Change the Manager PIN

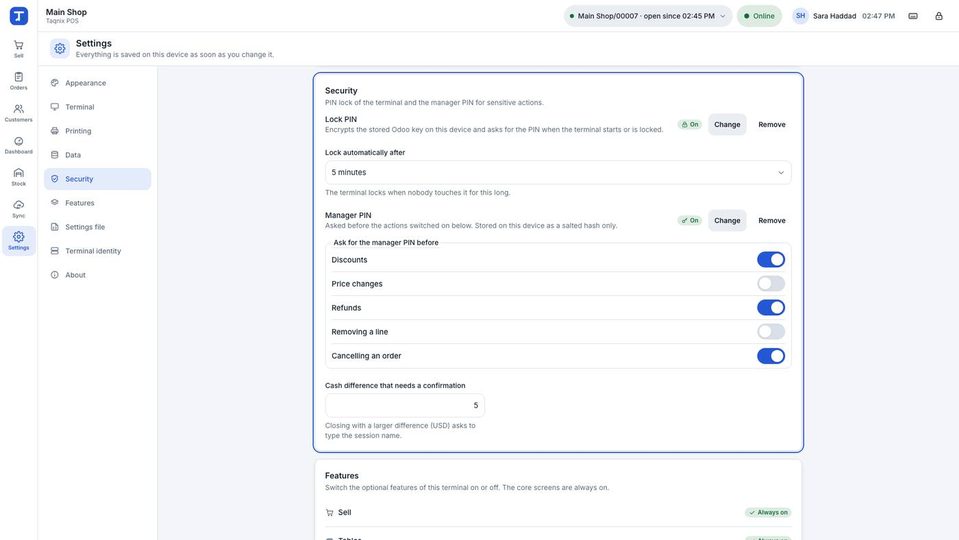[x=727, y=220]
